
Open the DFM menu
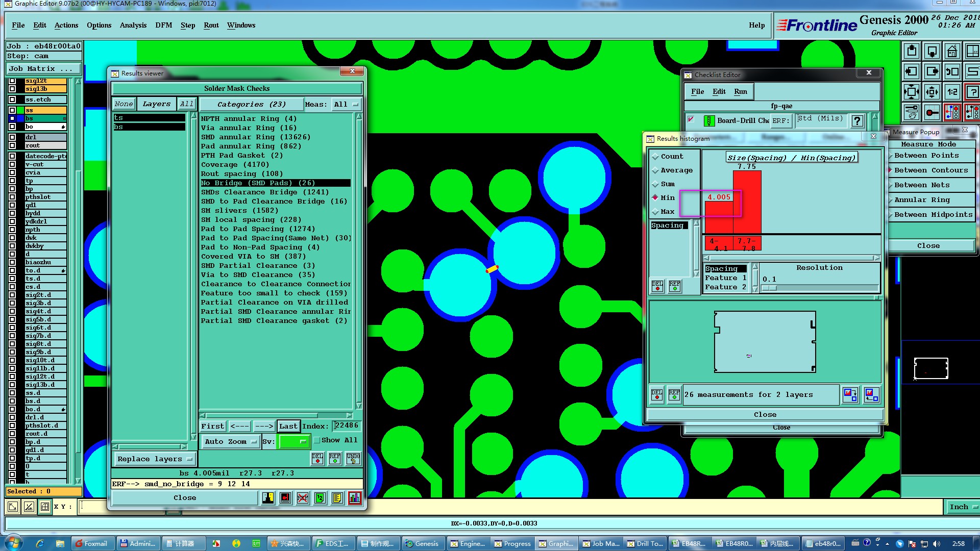(x=163, y=25)
